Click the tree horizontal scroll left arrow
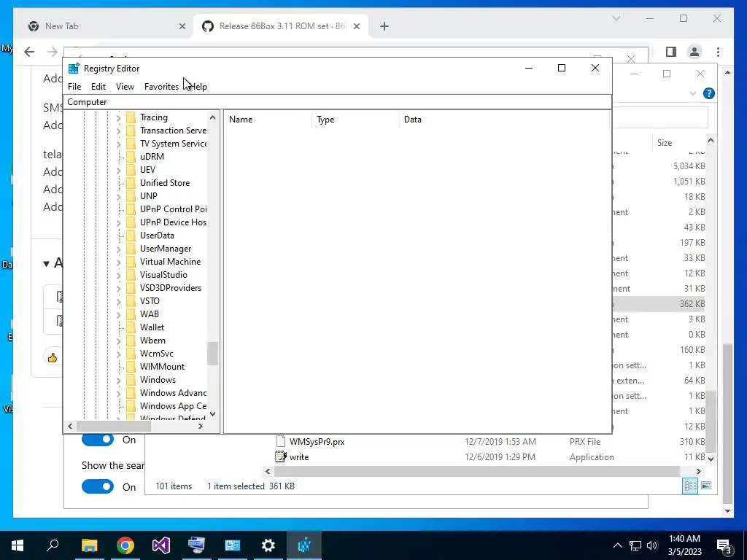Screen dimensions: 747x560 (71, 426)
